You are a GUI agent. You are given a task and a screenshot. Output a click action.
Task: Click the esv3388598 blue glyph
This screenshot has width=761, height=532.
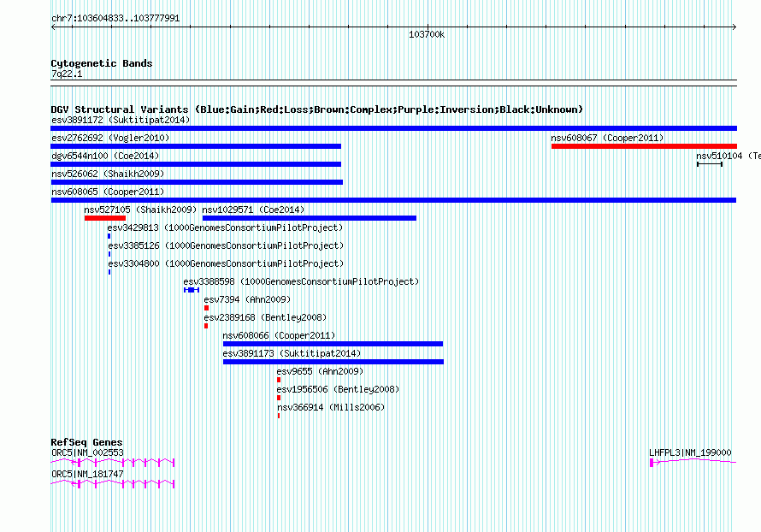click(192, 290)
